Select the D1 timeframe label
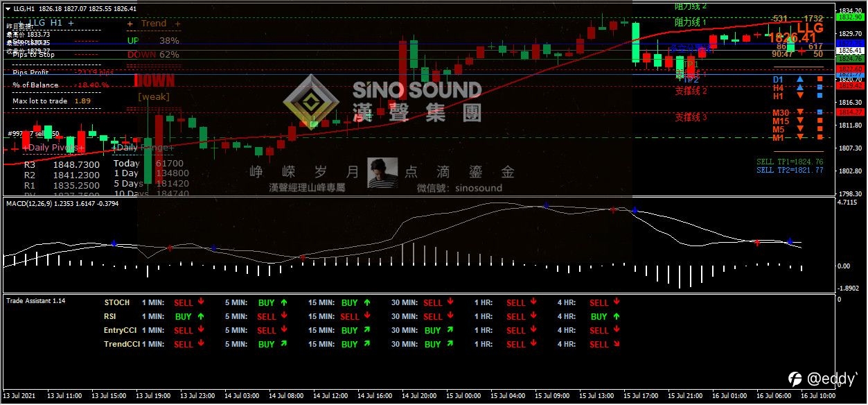 coord(778,80)
